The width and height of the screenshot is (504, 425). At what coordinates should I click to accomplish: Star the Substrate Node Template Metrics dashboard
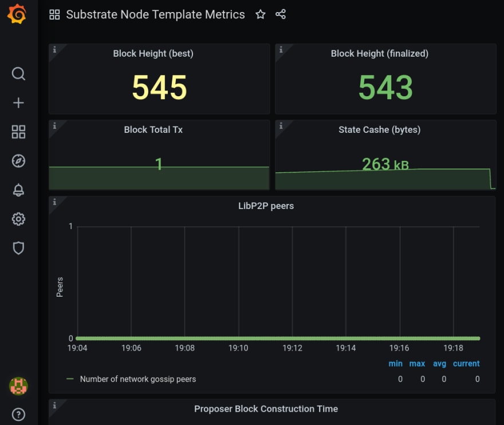coord(261,14)
